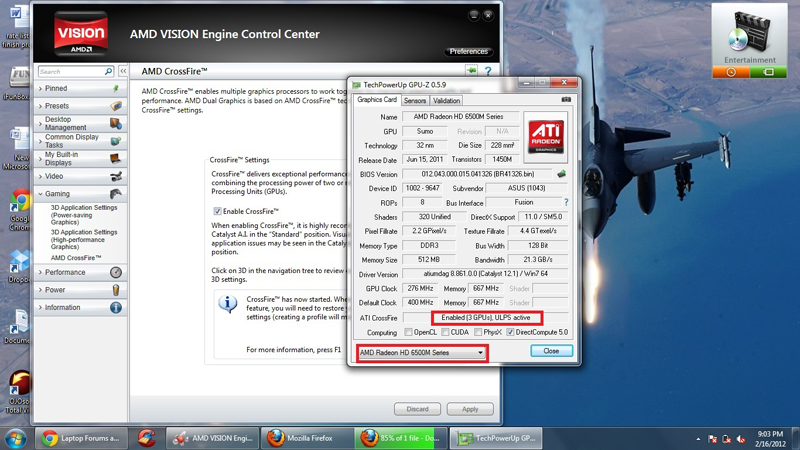Screen dimensions: 800x450
Task: Toggle the PhysX checkbox
Action: [x=478, y=332]
